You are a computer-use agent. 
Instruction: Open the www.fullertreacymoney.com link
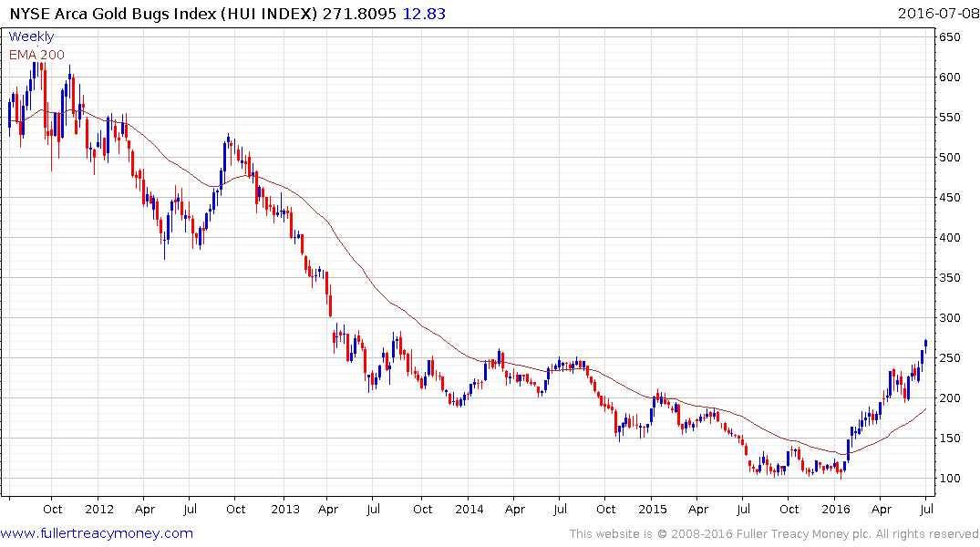pyautogui.click(x=97, y=533)
